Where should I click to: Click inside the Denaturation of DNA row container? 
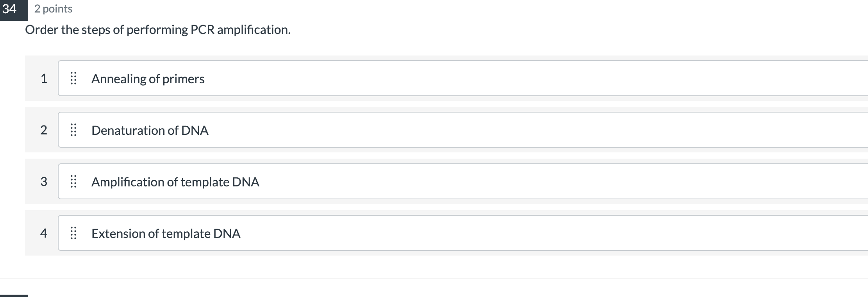[352, 130]
